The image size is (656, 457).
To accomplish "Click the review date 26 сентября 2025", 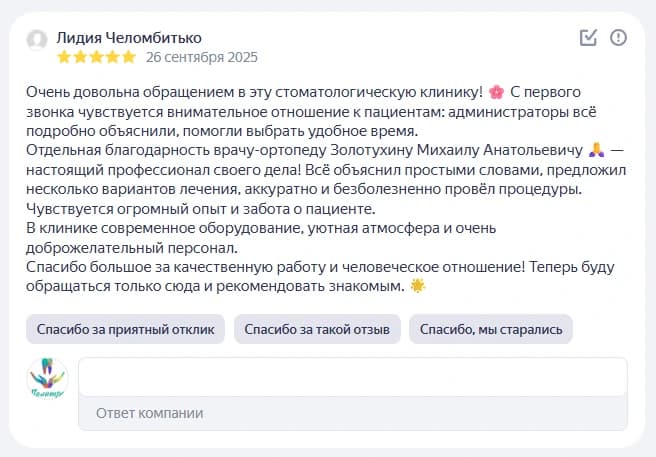I will pyautogui.click(x=201, y=57).
